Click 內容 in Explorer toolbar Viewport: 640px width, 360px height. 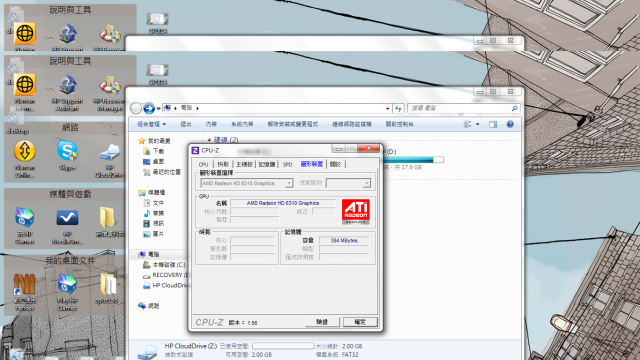click(x=211, y=124)
